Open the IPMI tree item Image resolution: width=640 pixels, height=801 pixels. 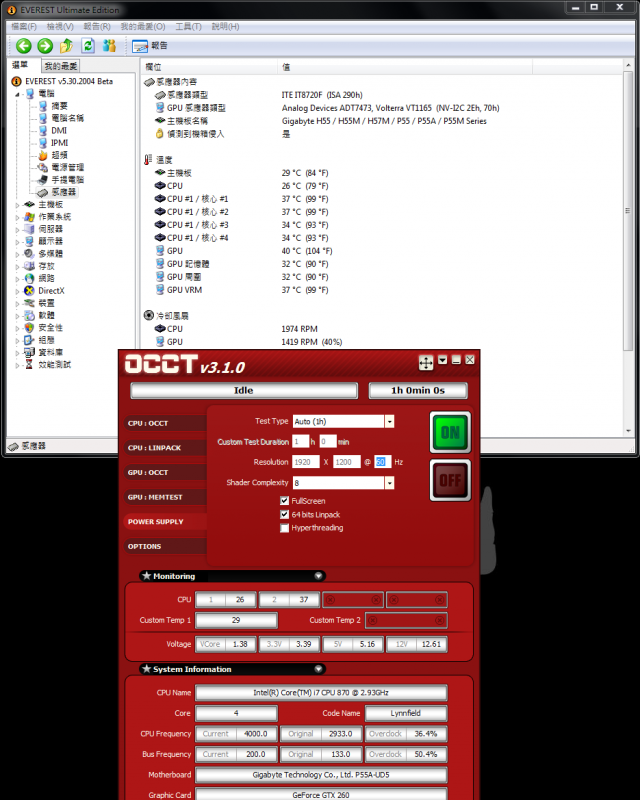(x=59, y=143)
